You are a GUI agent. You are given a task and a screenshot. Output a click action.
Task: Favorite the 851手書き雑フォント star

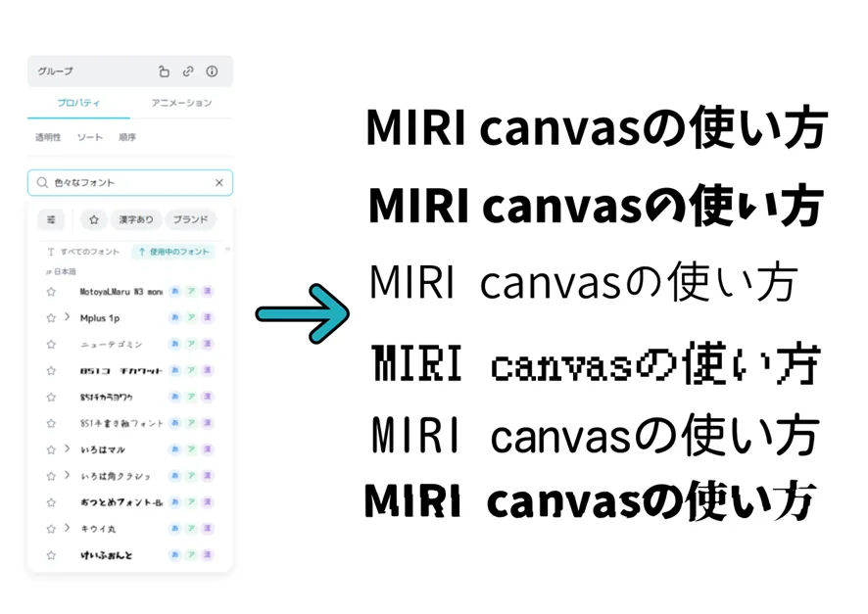pyautogui.click(x=51, y=423)
